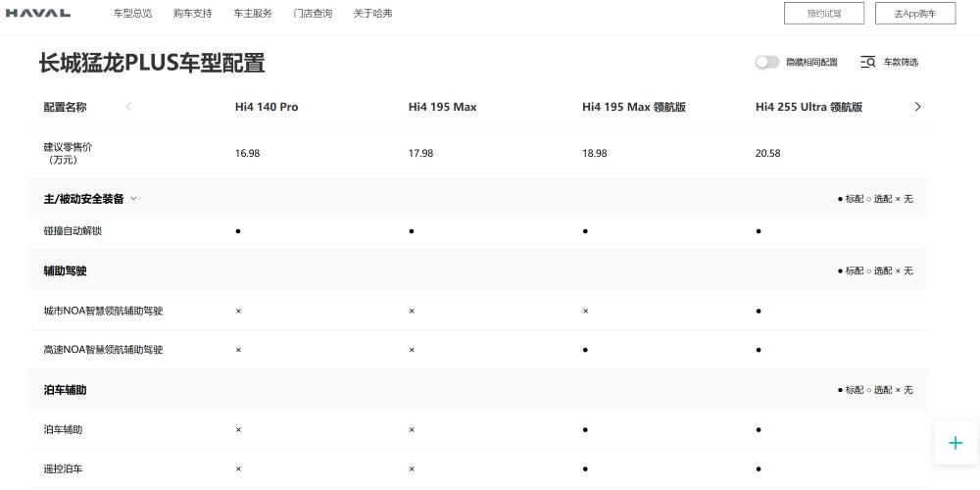Image resolution: width=980 pixels, height=490 pixels.
Task: Click legend text in 辅助驾驶 header
Action: tap(875, 270)
